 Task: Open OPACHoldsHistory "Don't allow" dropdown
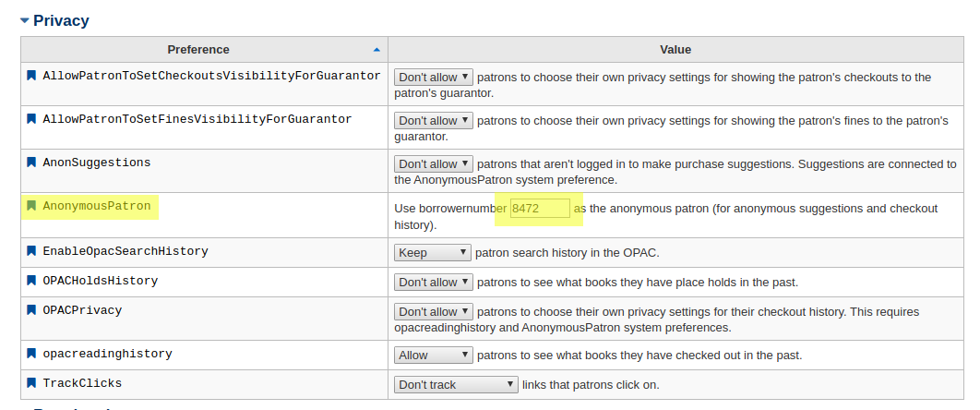[x=434, y=283]
